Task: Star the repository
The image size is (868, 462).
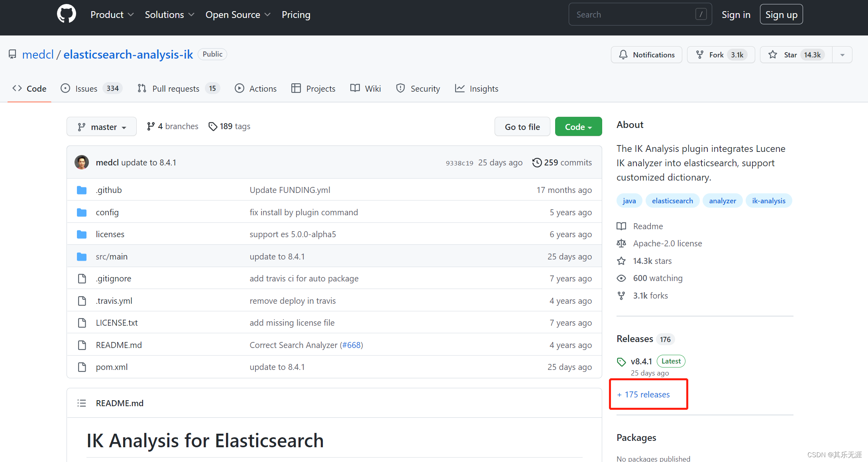Action: pyautogui.click(x=796, y=55)
